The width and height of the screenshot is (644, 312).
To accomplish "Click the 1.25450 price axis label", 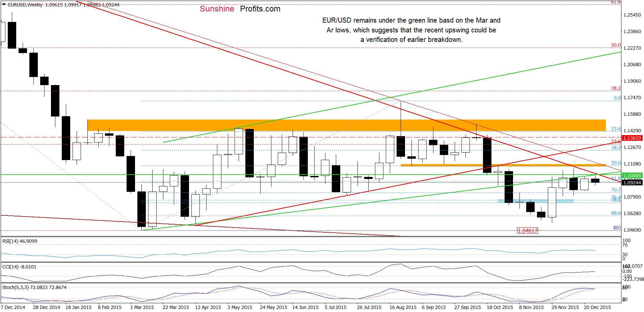I will (x=632, y=15).
